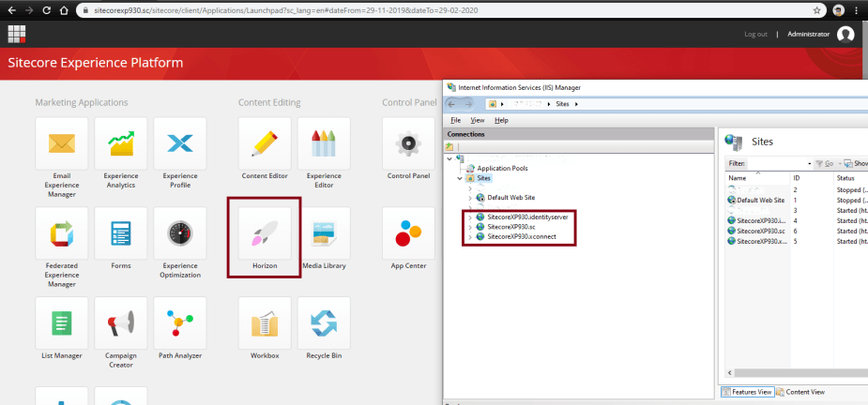Click the browser address bar URL

[284, 10]
